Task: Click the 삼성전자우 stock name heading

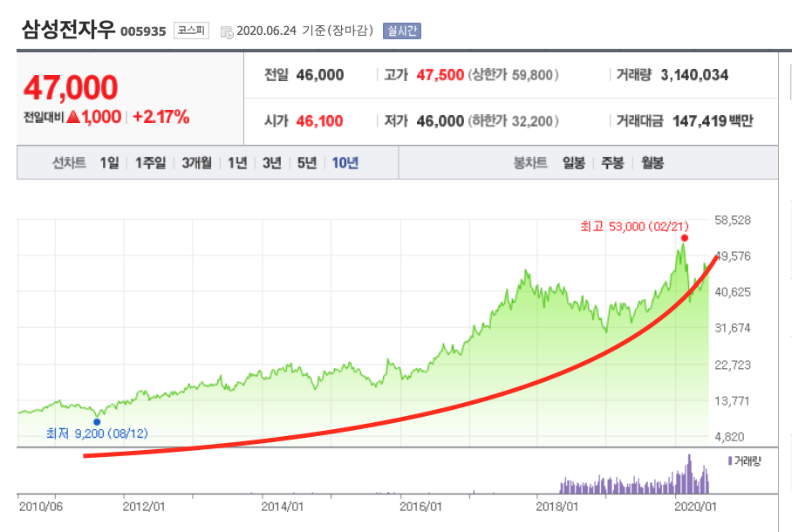Action: 68,30
